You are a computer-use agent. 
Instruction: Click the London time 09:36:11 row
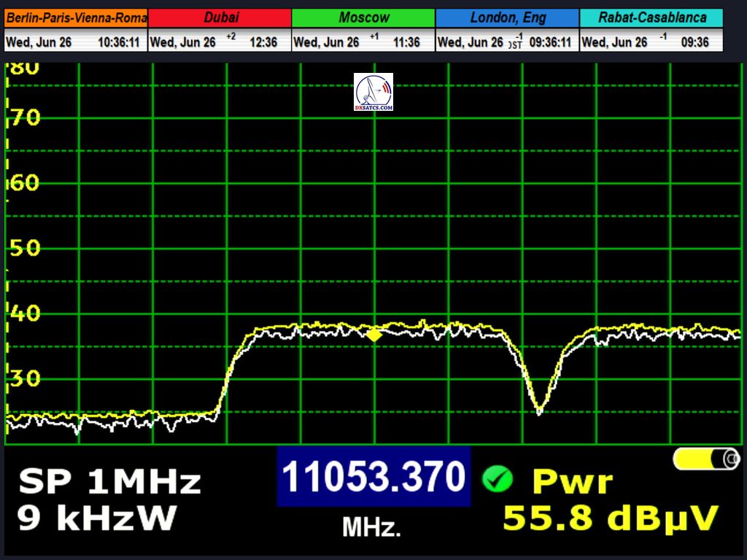tap(507, 42)
